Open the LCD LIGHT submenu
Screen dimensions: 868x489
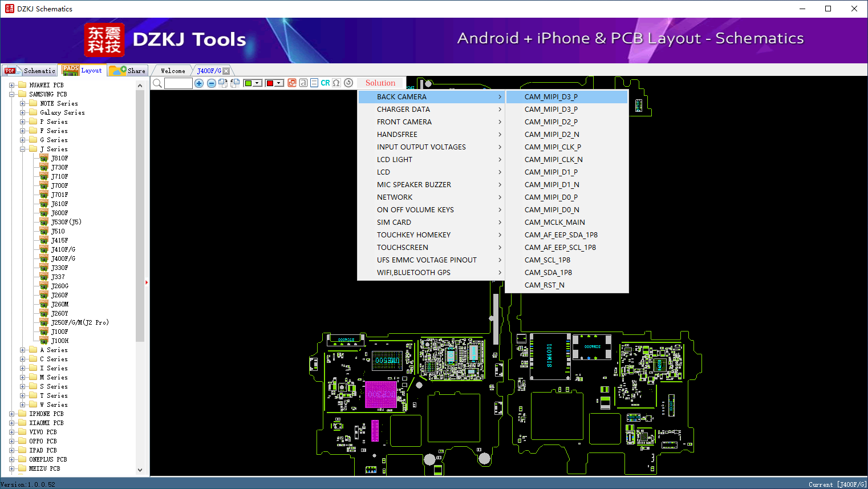click(431, 160)
